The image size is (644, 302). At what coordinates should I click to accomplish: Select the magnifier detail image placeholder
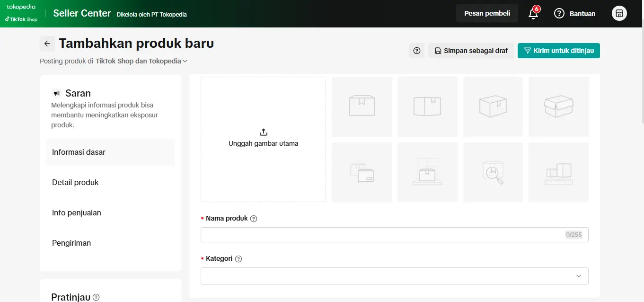[x=493, y=172]
